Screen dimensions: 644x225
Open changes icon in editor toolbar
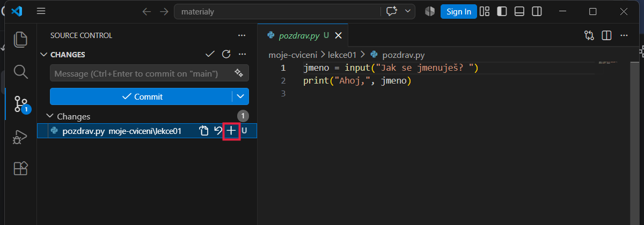click(589, 35)
